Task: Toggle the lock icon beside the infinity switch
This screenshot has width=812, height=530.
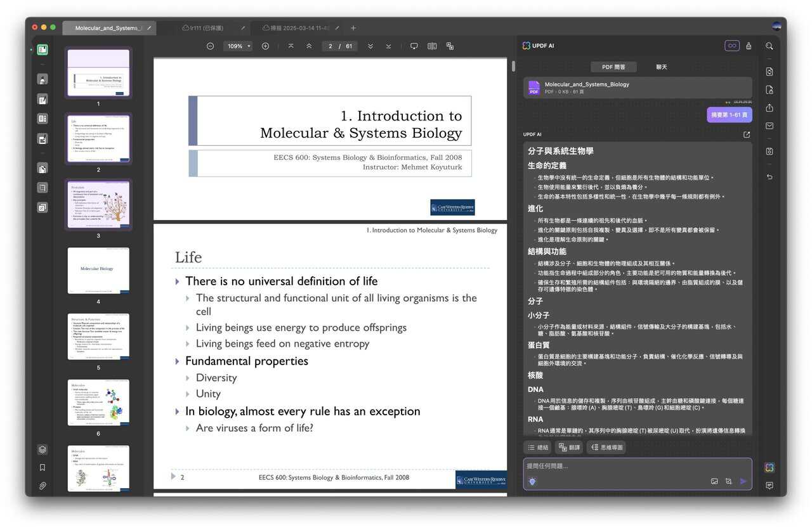Action: coord(749,45)
